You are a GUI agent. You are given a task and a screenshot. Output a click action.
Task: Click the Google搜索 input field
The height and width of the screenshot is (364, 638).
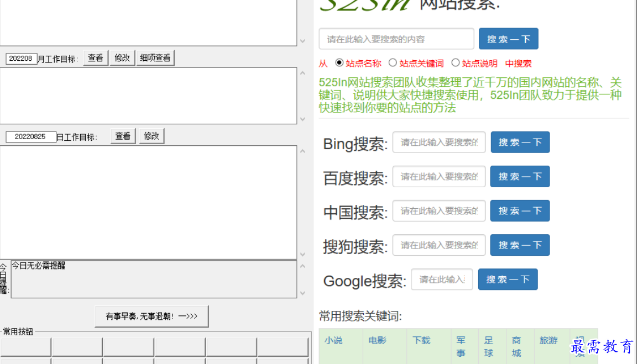(442, 279)
